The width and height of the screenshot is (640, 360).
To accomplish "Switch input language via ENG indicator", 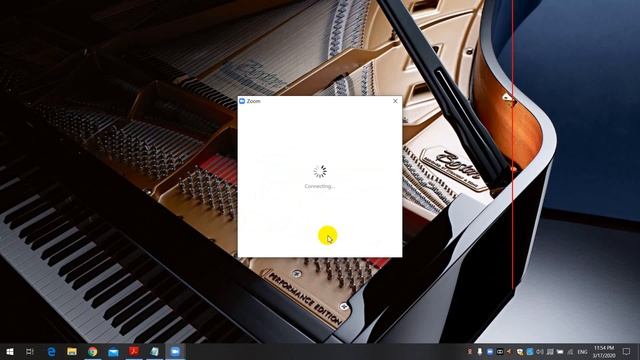I will coord(582,351).
